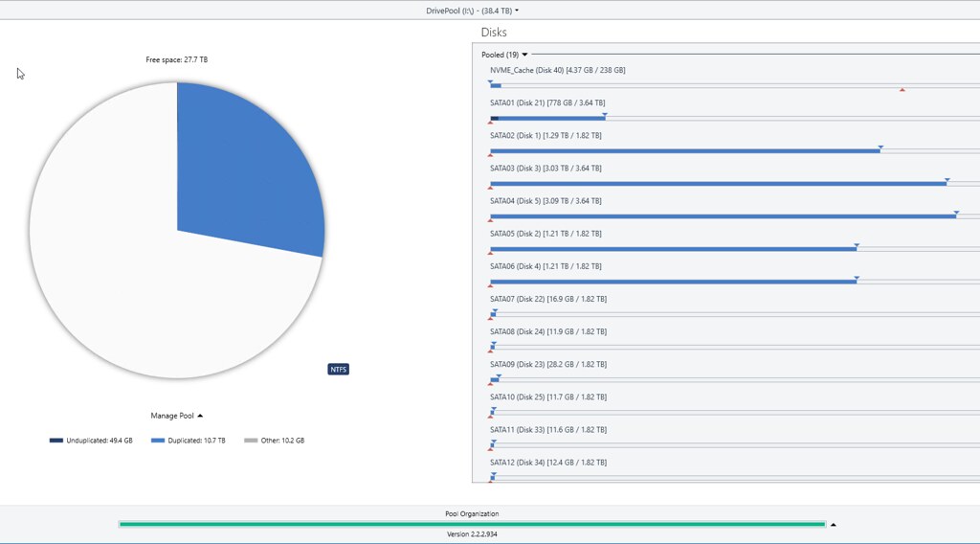
Task: Click the red marker on NVME_Cache bar
Action: [x=902, y=90]
